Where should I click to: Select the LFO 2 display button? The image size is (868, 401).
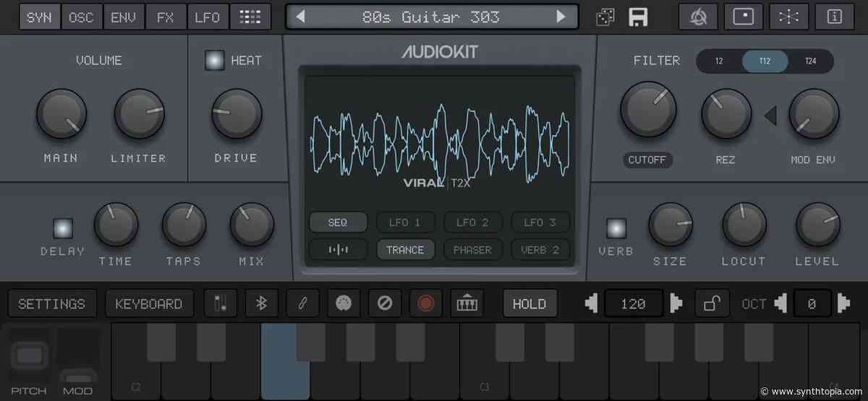(x=472, y=223)
